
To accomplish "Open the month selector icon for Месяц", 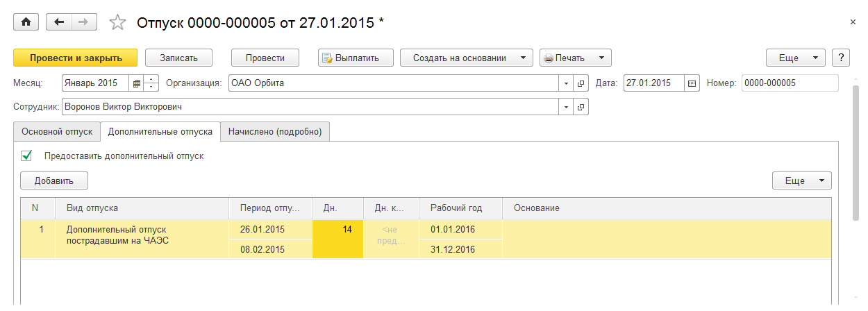I will 137,83.
